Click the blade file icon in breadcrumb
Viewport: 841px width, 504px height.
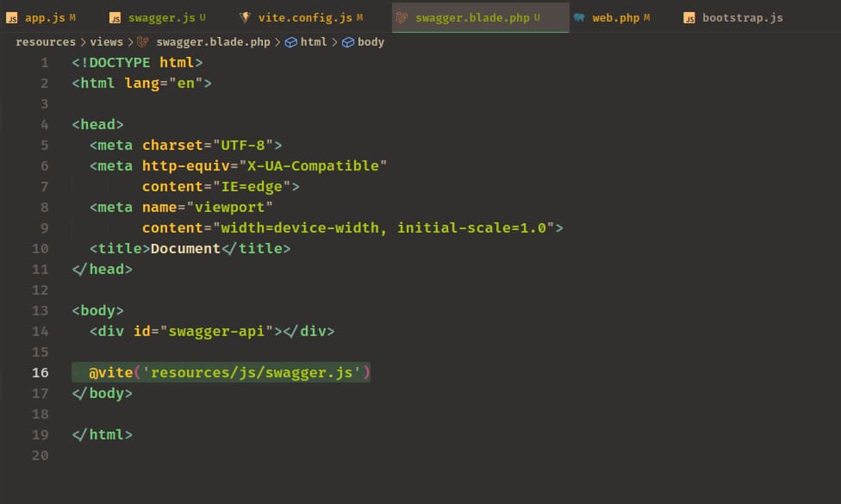(x=143, y=42)
